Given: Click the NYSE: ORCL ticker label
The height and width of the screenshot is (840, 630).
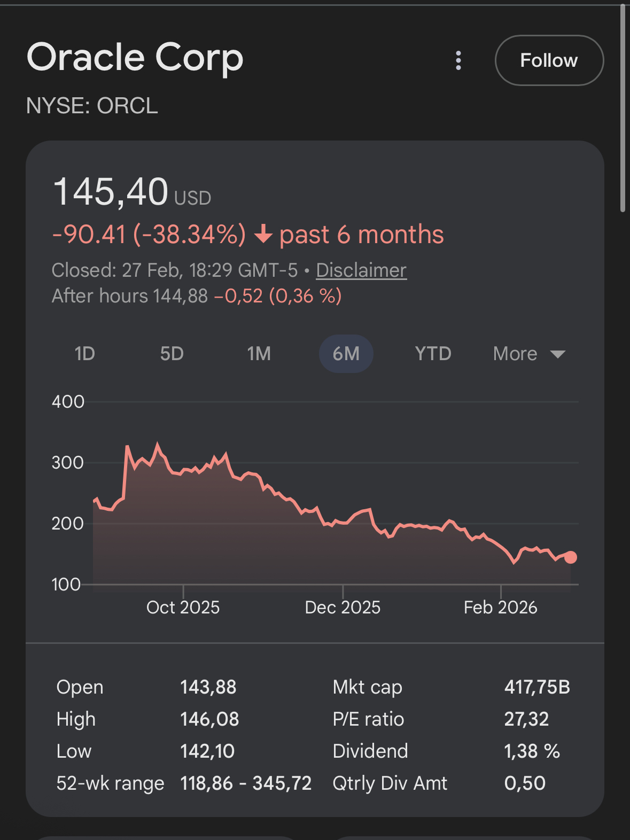Looking at the screenshot, I should click(92, 106).
